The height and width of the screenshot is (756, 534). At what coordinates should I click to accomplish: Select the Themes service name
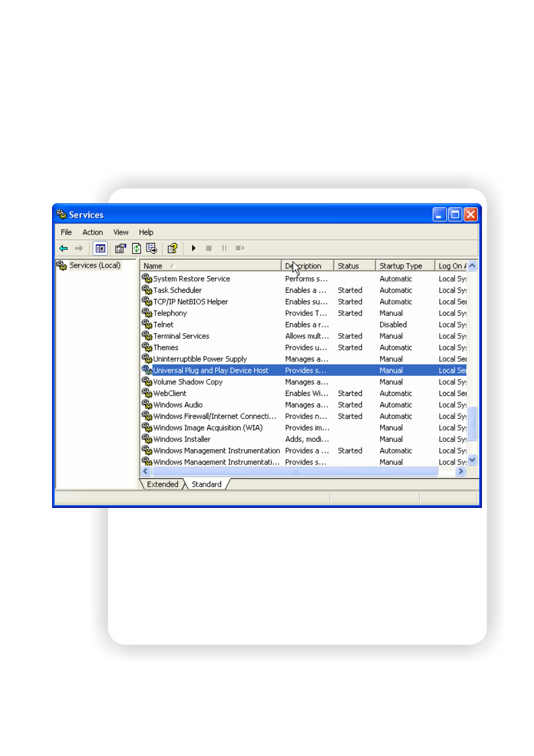[x=166, y=347]
